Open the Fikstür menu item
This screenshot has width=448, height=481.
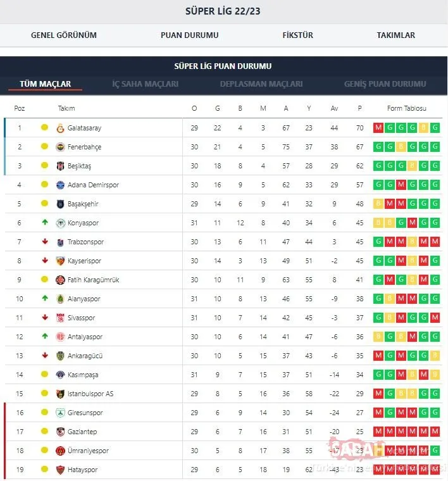298,35
